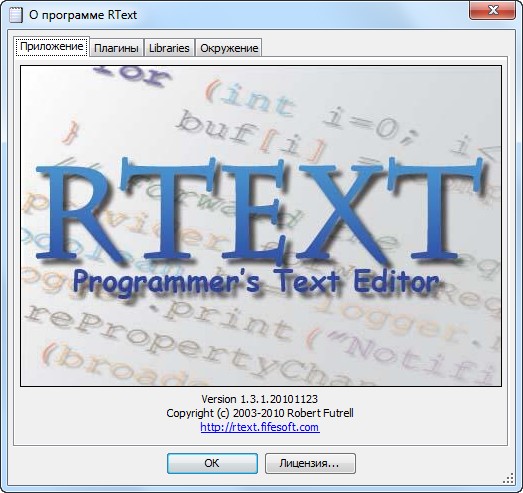This screenshot has height=493, width=523.
Task: Click the RText notepad icon in title bar
Action: coord(16,15)
